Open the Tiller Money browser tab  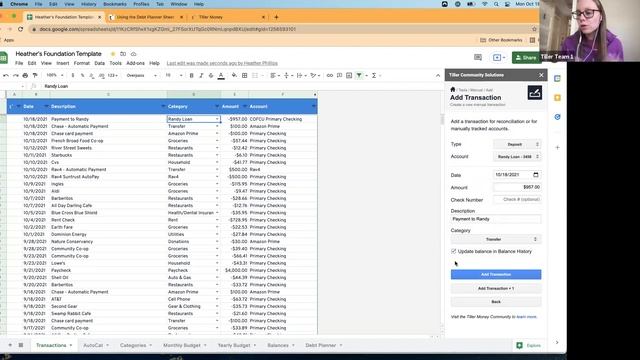[227, 17]
